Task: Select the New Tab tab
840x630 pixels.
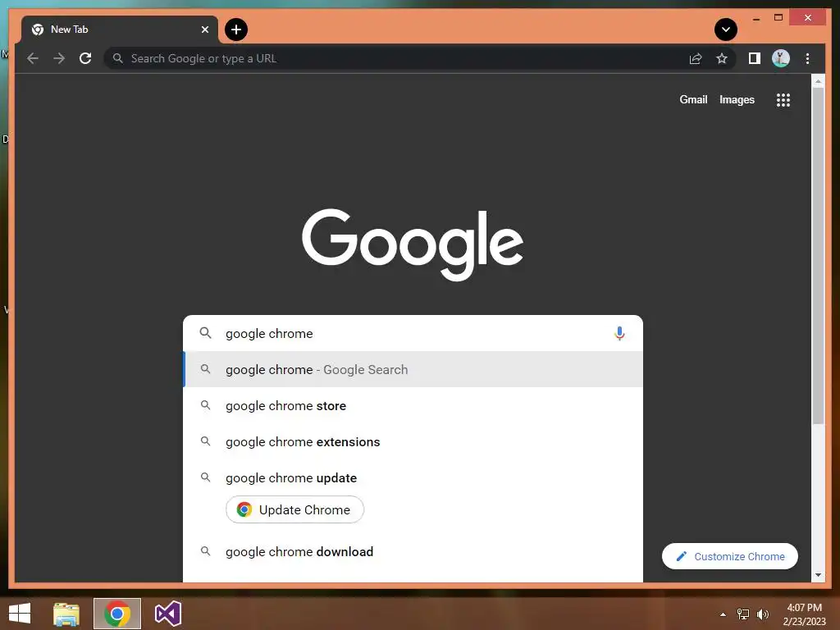Action: tap(120, 30)
